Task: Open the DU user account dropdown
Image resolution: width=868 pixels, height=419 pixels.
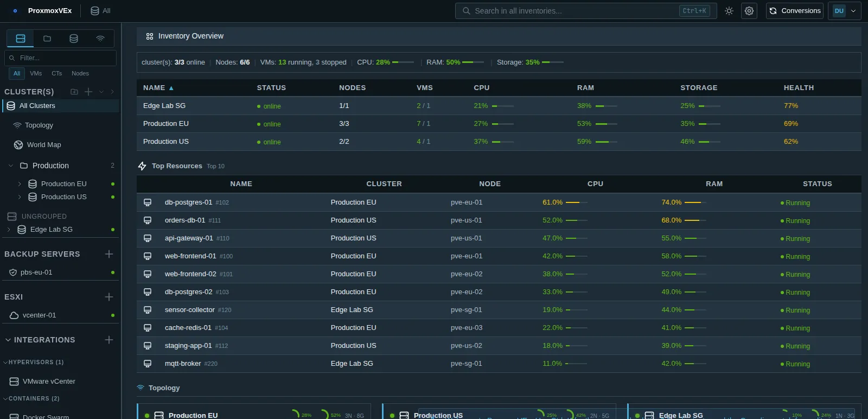Action: [x=845, y=11]
